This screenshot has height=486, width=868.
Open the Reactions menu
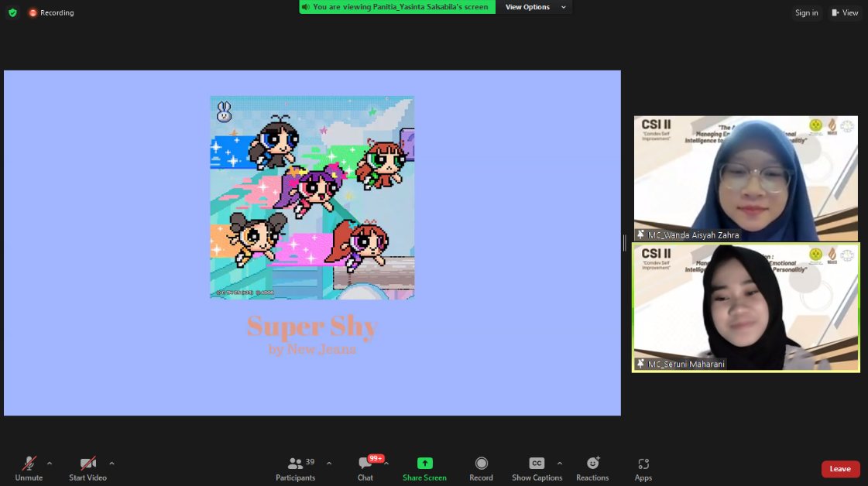[x=592, y=468]
